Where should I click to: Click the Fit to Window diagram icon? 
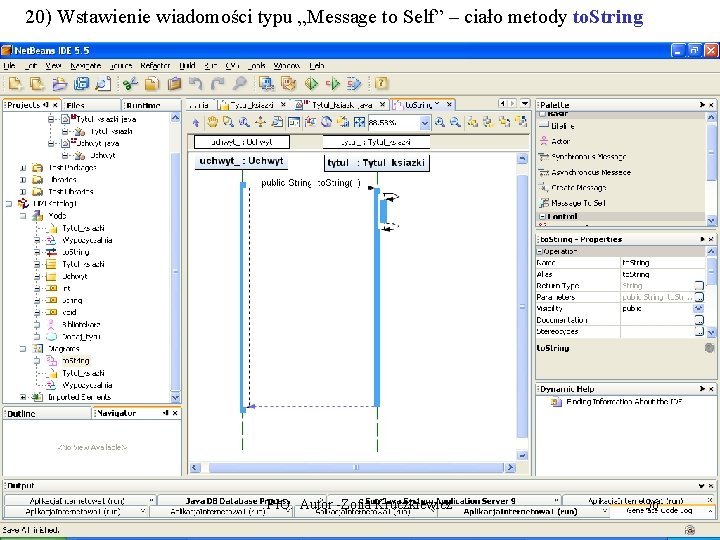click(360, 122)
